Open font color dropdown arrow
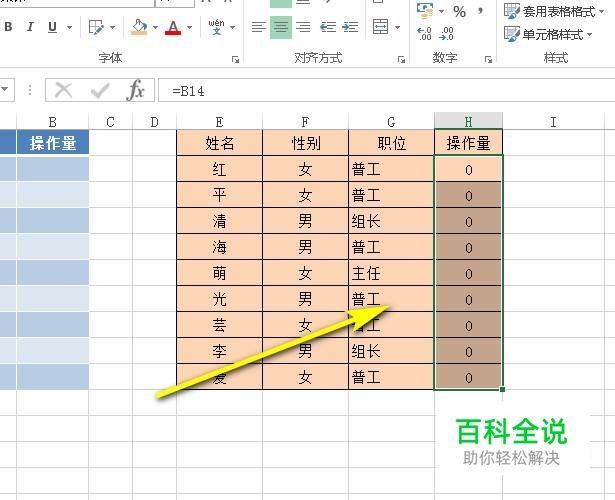This screenshot has width=615, height=500. click(x=189, y=27)
